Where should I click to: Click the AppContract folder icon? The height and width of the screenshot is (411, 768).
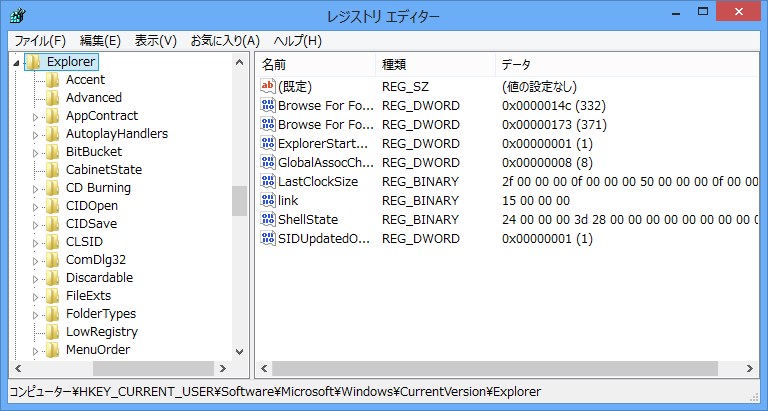coord(52,116)
